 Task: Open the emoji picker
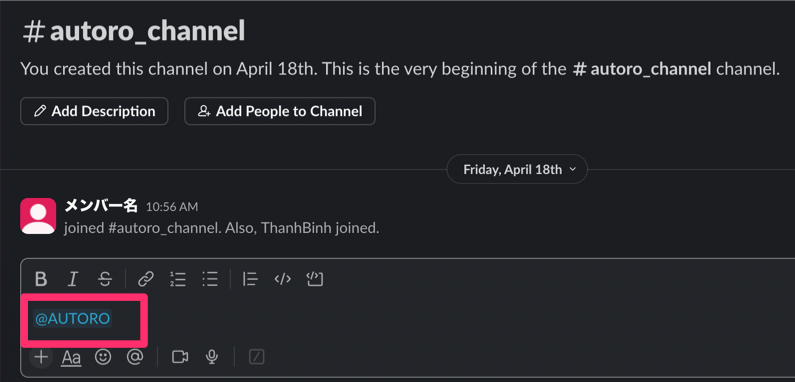[103, 357]
